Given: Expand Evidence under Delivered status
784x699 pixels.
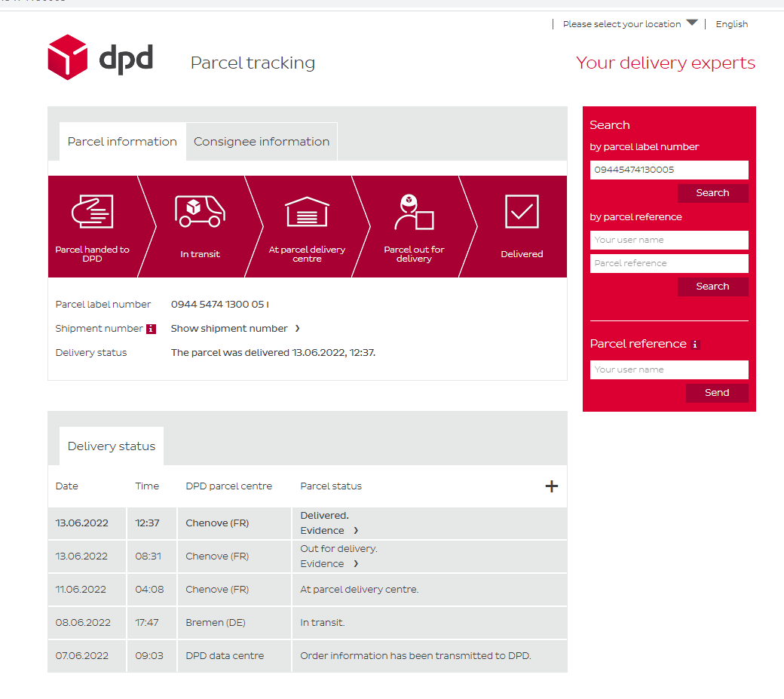Looking at the screenshot, I should click(329, 531).
